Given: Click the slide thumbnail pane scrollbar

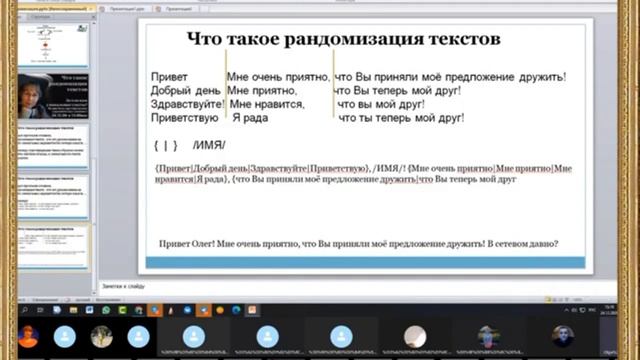Looking at the screenshot, I should coord(94,159).
